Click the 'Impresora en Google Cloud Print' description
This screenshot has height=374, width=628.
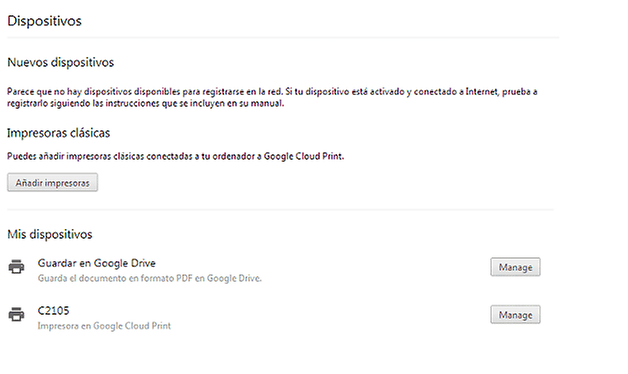point(104,326)
